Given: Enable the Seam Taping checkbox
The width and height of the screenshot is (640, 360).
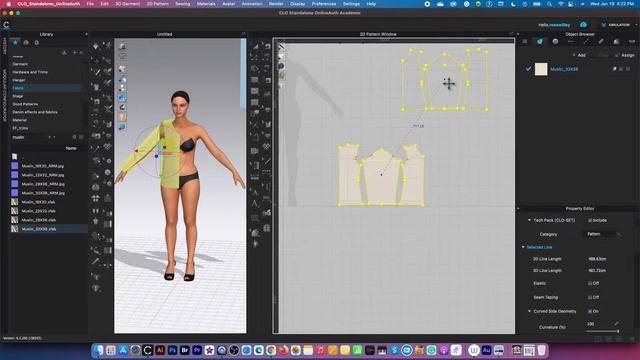Looking at the screenshot, I should point(590,298).
